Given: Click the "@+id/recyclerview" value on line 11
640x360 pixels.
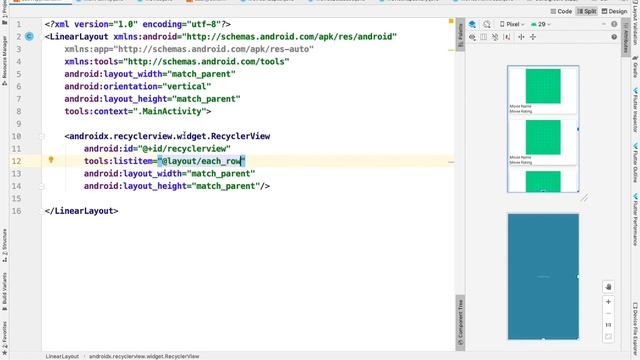Looking at the screenshot, I should tap(184, 149).
